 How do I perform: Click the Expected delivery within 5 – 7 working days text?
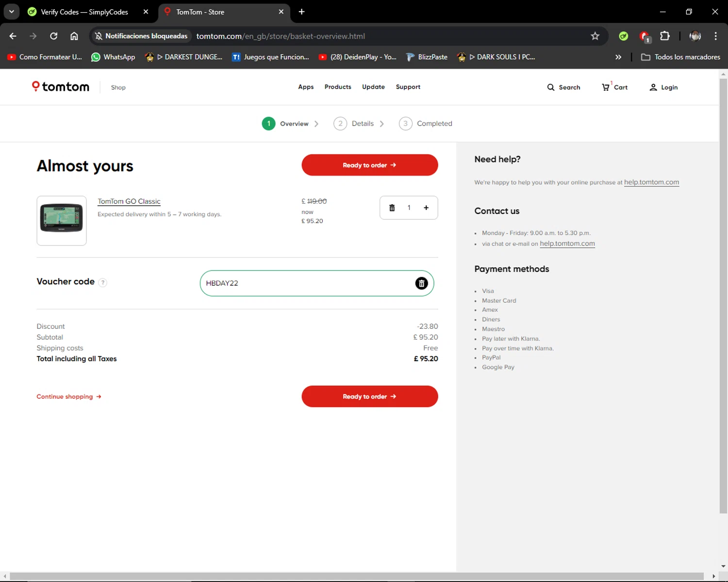(159, 214)
